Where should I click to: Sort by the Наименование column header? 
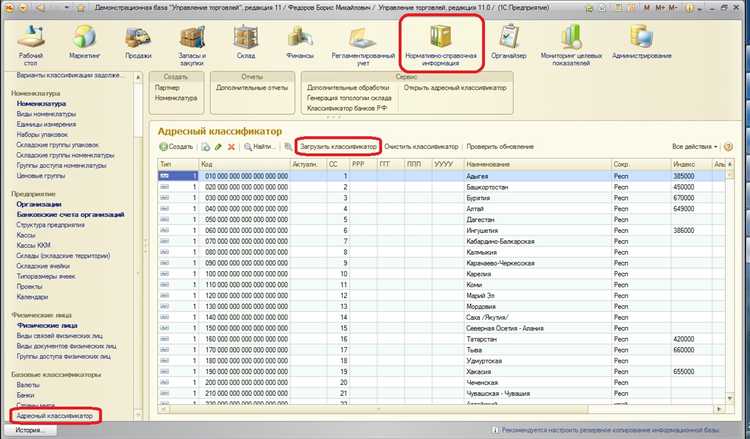tap(537, 164)
